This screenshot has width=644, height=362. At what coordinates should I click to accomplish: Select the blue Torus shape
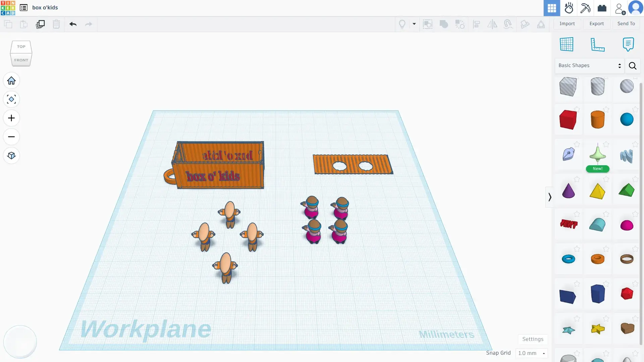click(x=568, y=259)
